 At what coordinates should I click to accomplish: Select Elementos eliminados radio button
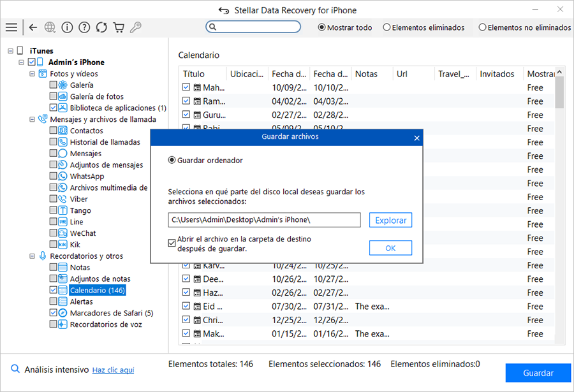click(x=386, y=27)
